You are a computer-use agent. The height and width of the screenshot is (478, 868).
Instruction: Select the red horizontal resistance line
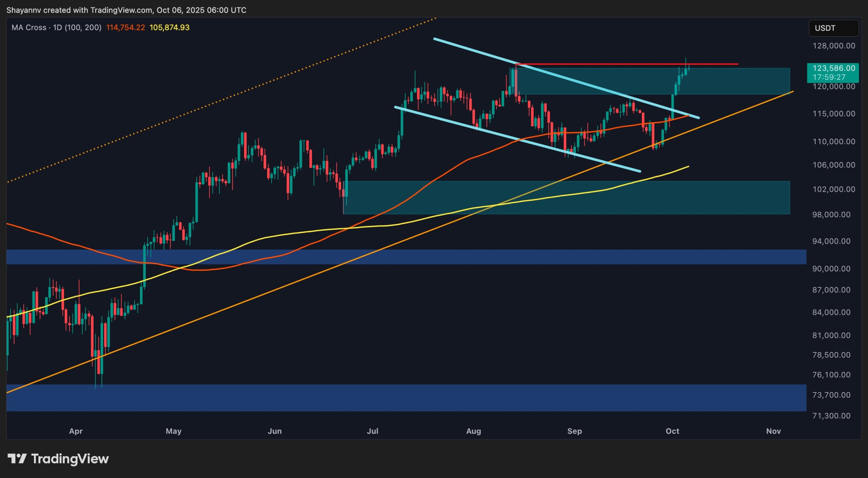coord(627,63)
